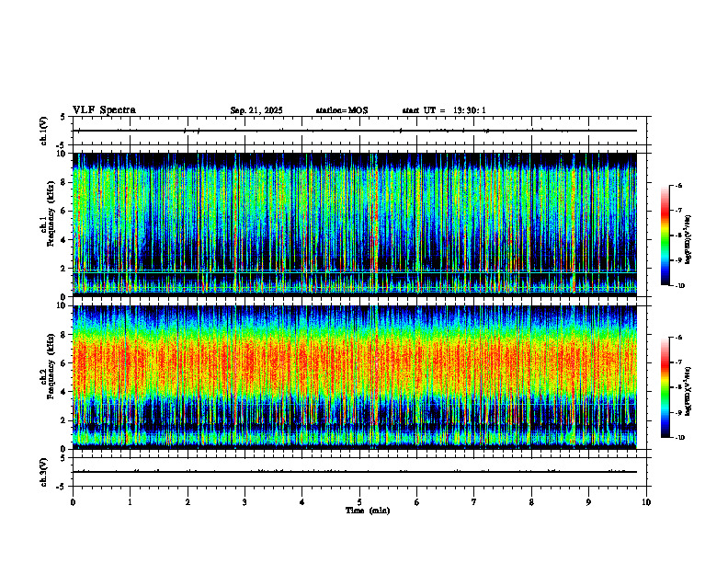Click the "-6" label on ch.1 color bar
728x563 pixels.
coord(678,186)
